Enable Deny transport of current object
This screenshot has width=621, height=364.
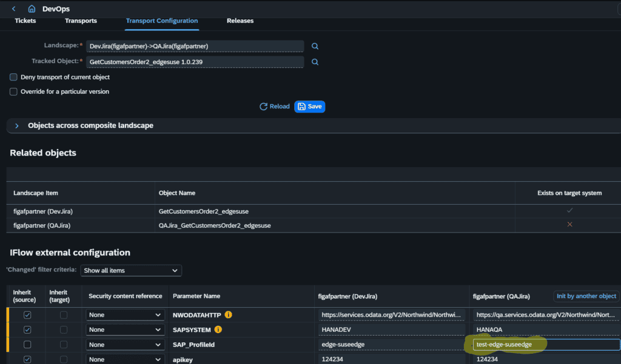[13, 77]
